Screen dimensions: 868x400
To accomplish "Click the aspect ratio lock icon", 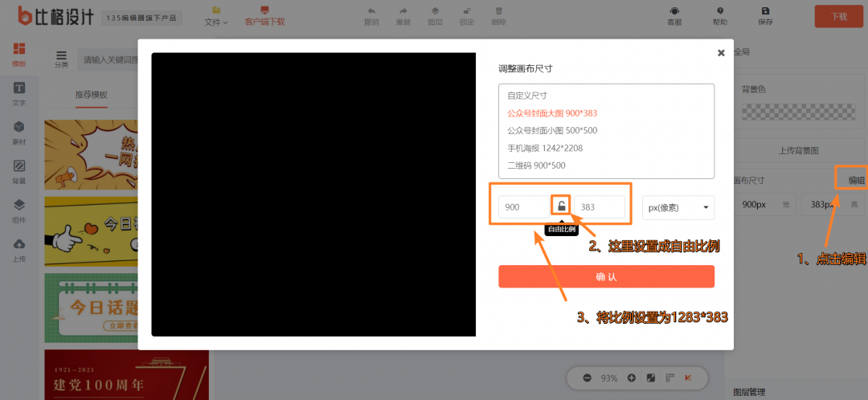I will (x=562, y=206).
